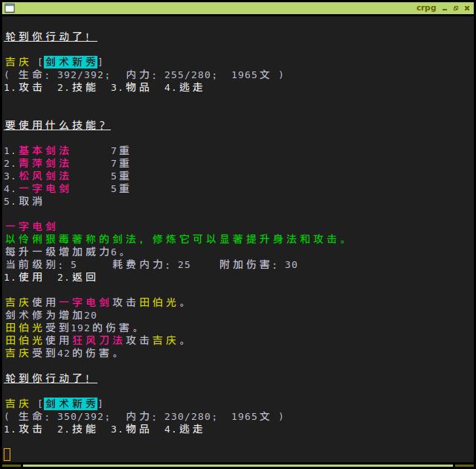Click the 3.物品 option below the 生命: 350/392 line
The width and height of the screenshot is (476, 469).
click(x=130, y=429)
